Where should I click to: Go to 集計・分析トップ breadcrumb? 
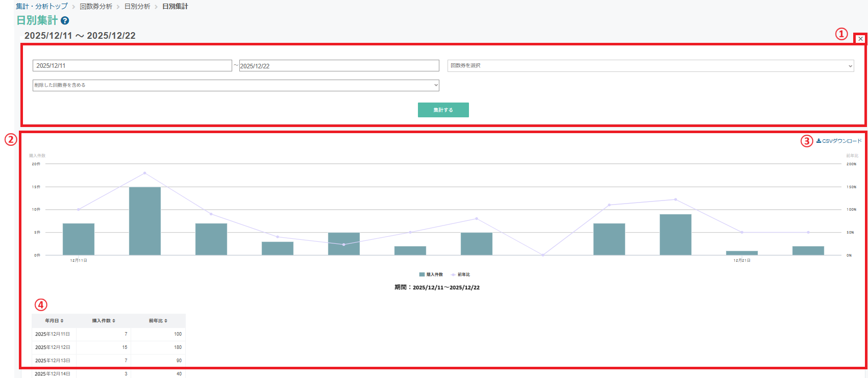tap(41, 7)
